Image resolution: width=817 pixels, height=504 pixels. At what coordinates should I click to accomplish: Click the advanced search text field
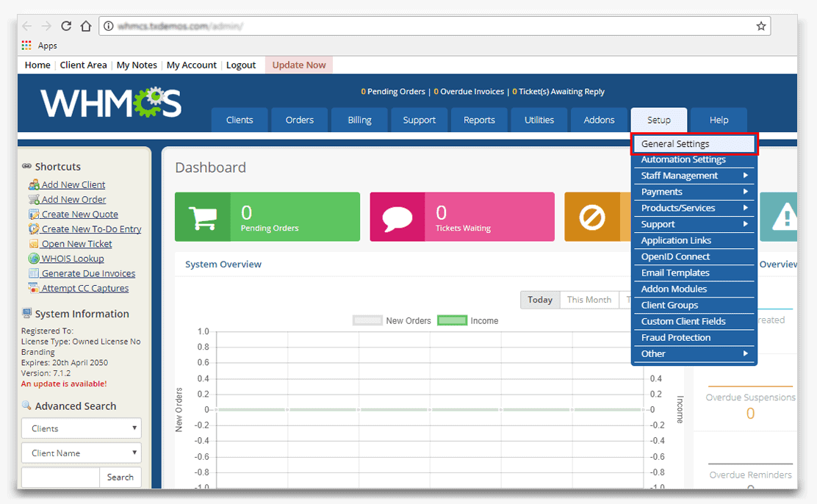coord(60,478)
